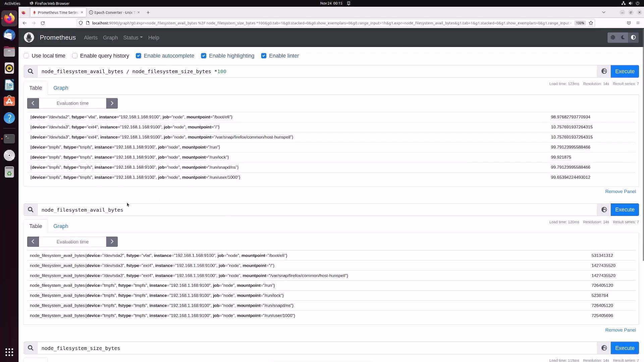
Task: Focus the first expression input field
Action: coord(317,71)
